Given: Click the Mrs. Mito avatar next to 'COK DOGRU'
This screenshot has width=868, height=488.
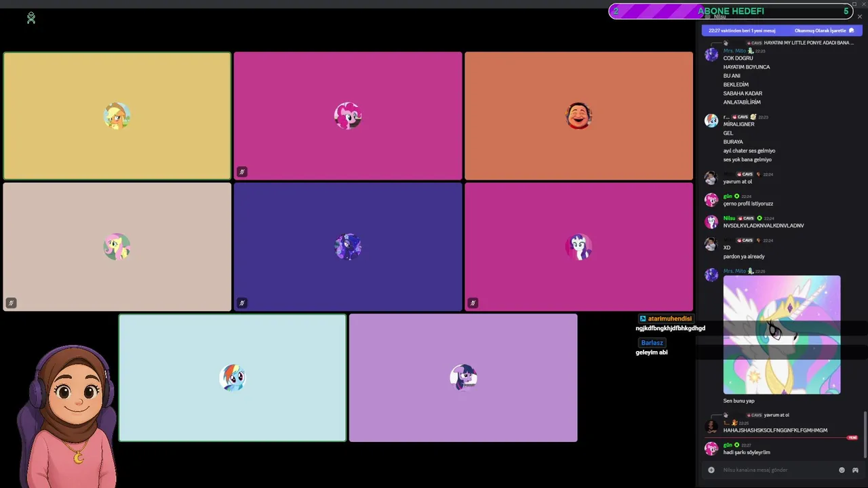Looking at the screenshot, I should [x=711, y=55].
